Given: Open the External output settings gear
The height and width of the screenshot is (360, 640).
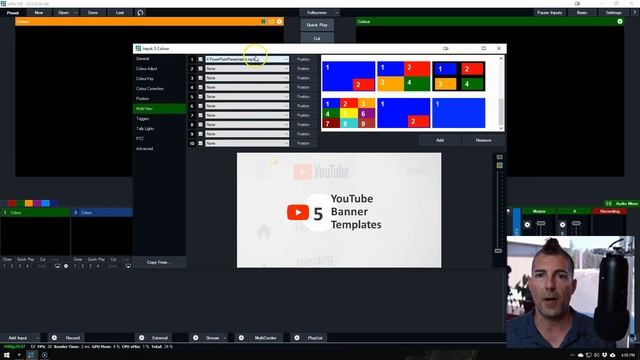Looking at the screenshot, I should [x=142, y=338].
